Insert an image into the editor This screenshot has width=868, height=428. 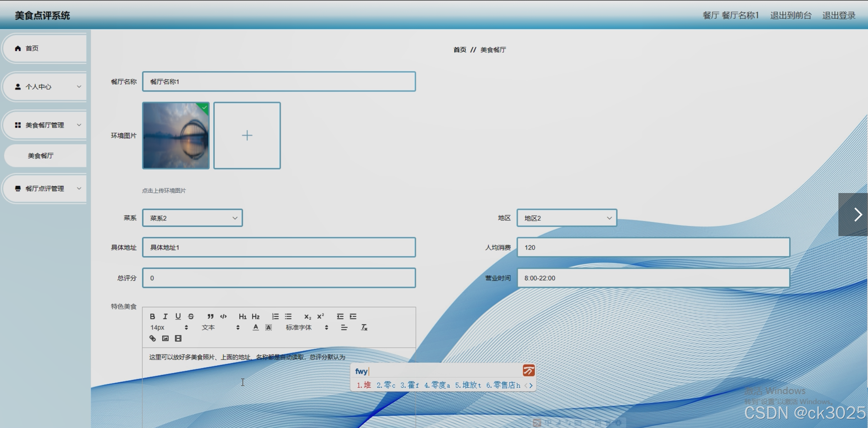point(165,338)
